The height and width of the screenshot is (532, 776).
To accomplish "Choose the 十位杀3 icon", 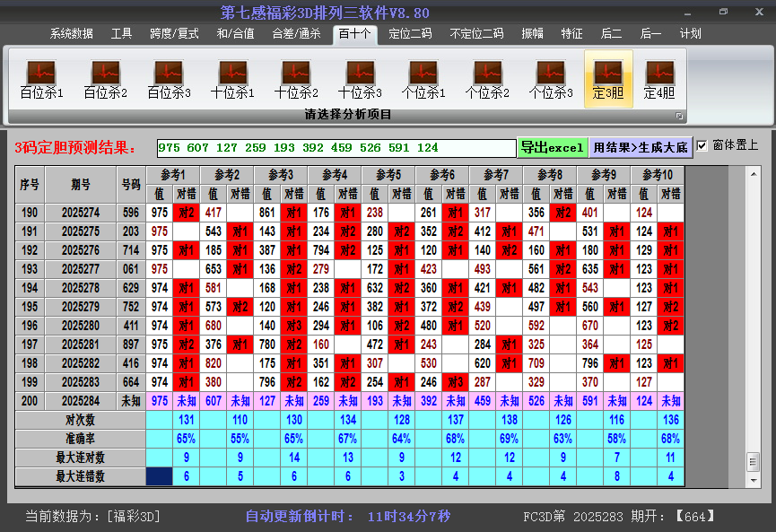I will [360, 79].
